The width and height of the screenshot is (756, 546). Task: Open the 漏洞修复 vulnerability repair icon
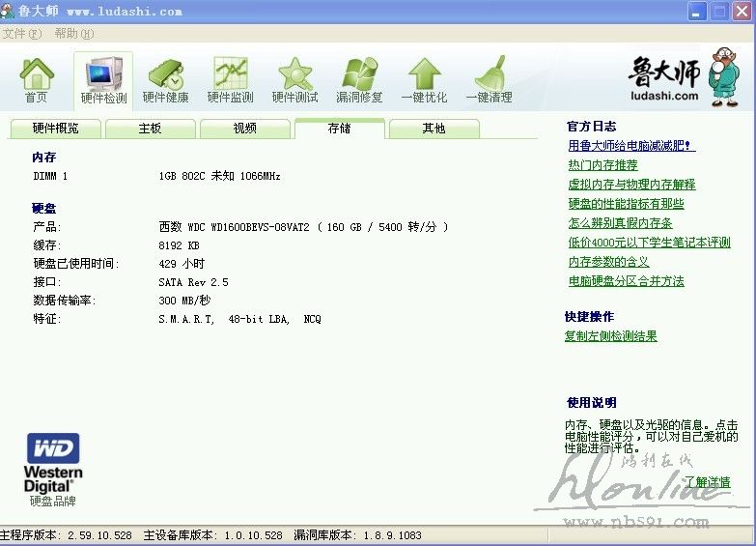(x=359, y=80)
